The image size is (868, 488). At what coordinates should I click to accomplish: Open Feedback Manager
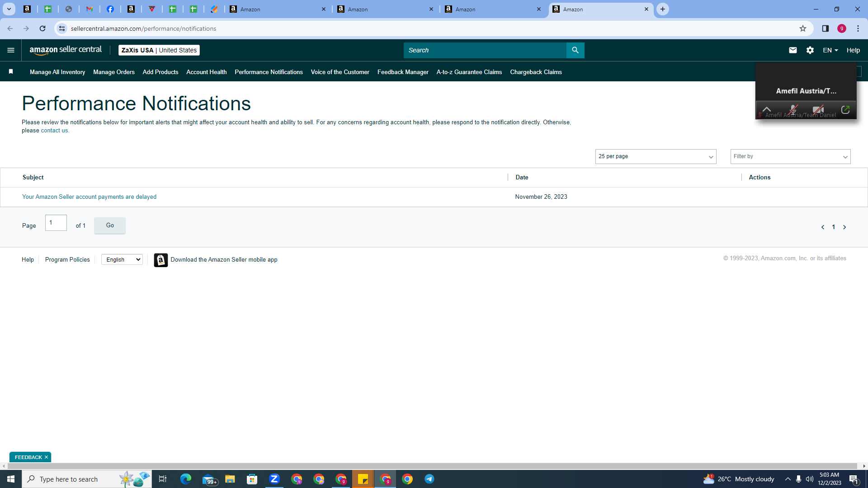point(403,72)
